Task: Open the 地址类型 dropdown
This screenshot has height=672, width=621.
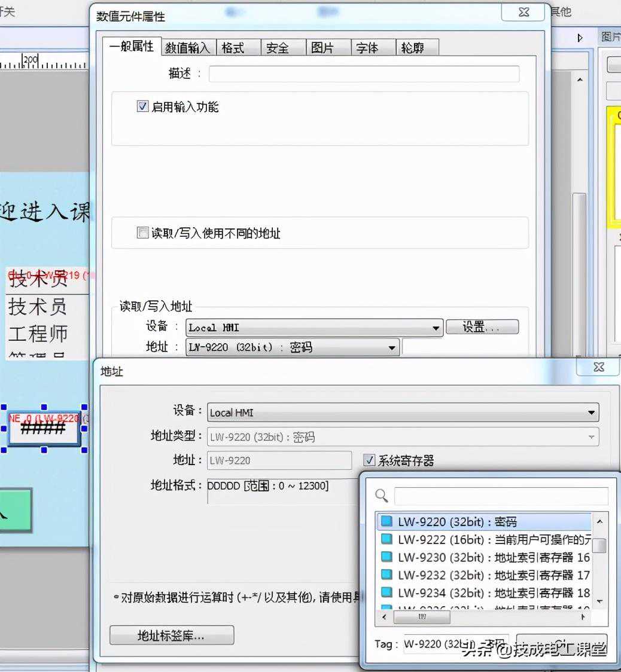Action: click(x=591, y=437)
